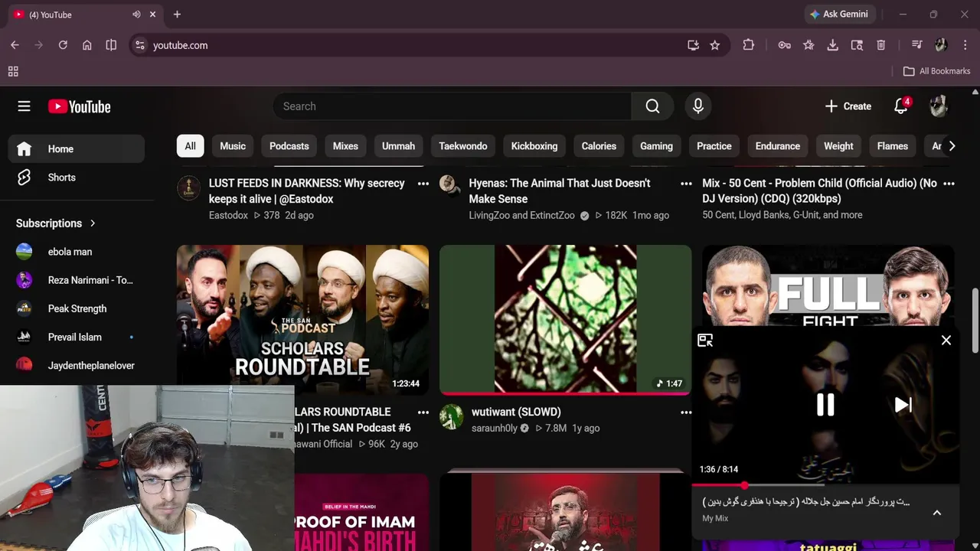This screenshot has height=551, width=980.
Task: Open the Extensions puzzle menu
Action: pos(749,45)
